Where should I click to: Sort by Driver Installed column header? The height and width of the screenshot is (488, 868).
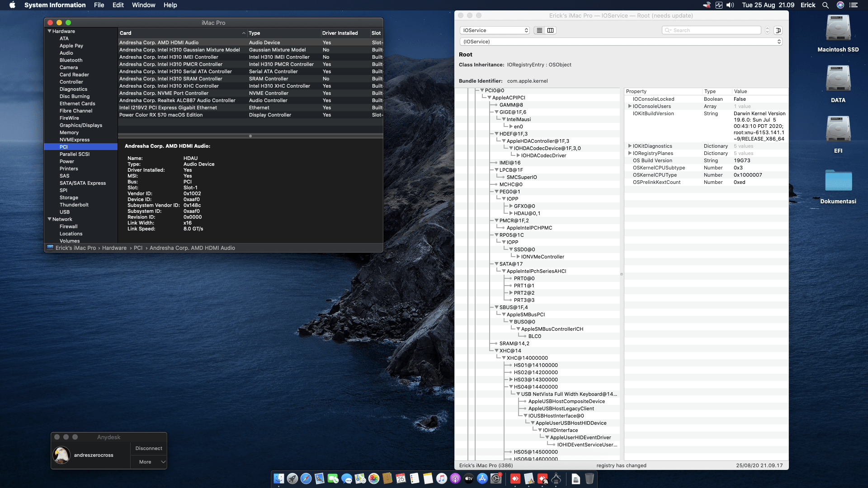(x=345, y=33)
